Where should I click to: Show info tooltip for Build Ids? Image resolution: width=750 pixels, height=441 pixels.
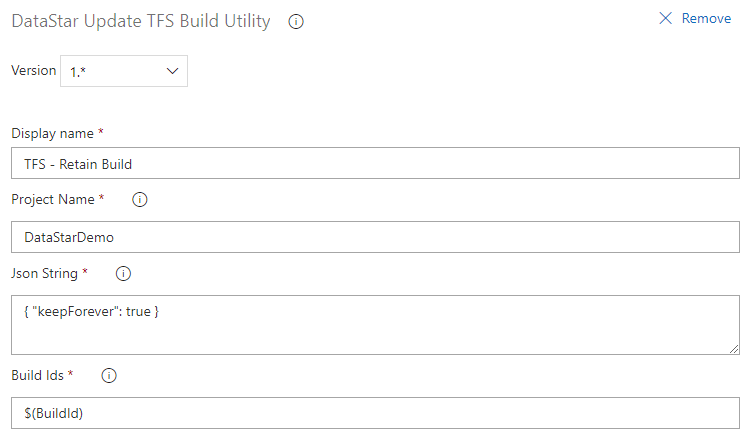[x=110, y=376]
